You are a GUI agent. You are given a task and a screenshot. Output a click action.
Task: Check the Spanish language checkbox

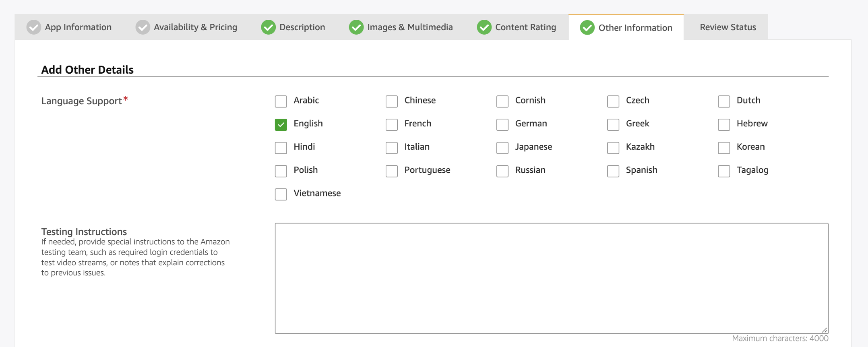[613, 171]
